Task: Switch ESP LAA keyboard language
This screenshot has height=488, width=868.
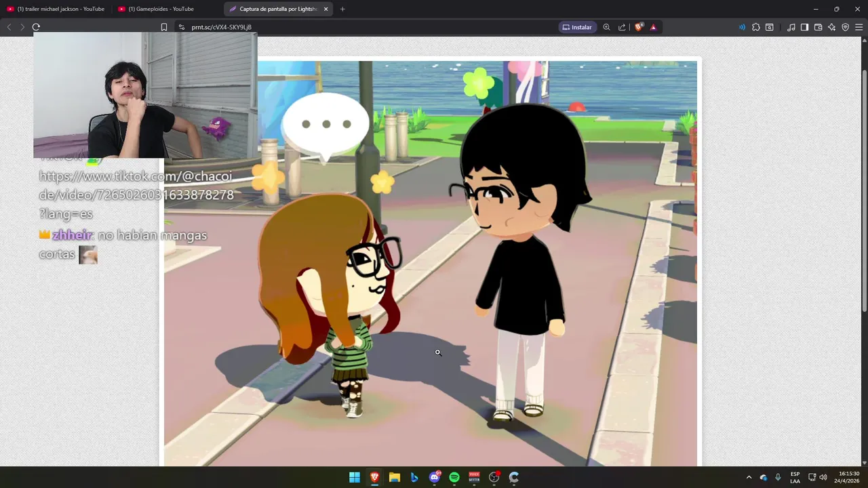Action: click(795, 477)
